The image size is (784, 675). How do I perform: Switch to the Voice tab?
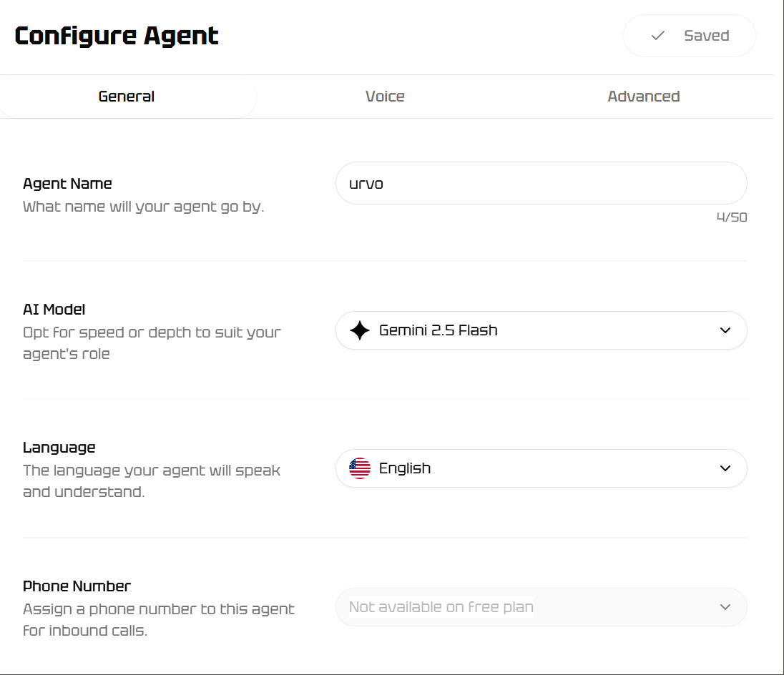click(385, 97)
